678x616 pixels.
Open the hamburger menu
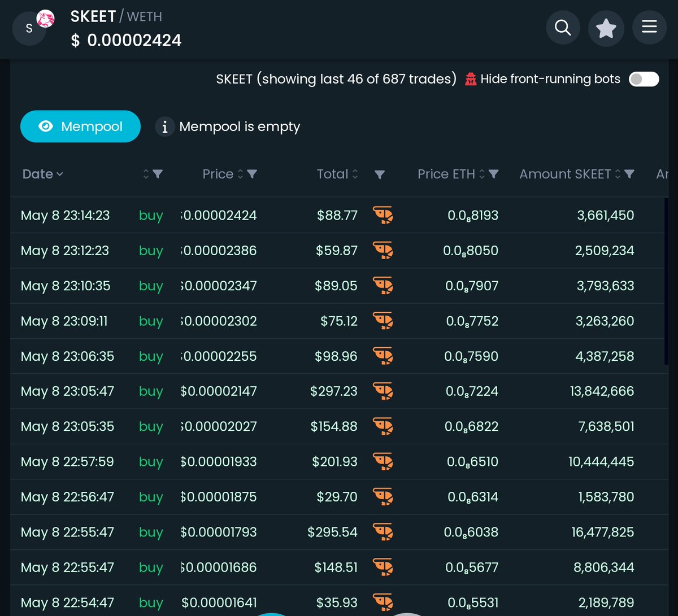(649, 27)
